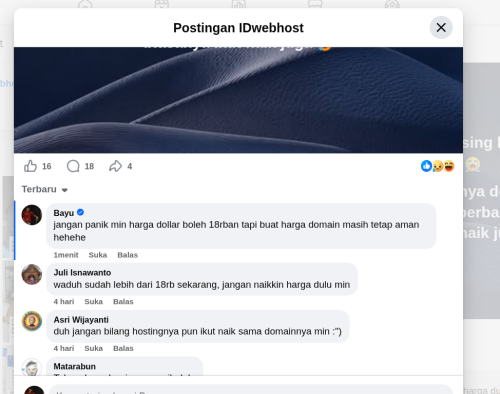Click Bayu's comment about harga dollar
Screen dimensions: 500x394
(x=236, y=231)
